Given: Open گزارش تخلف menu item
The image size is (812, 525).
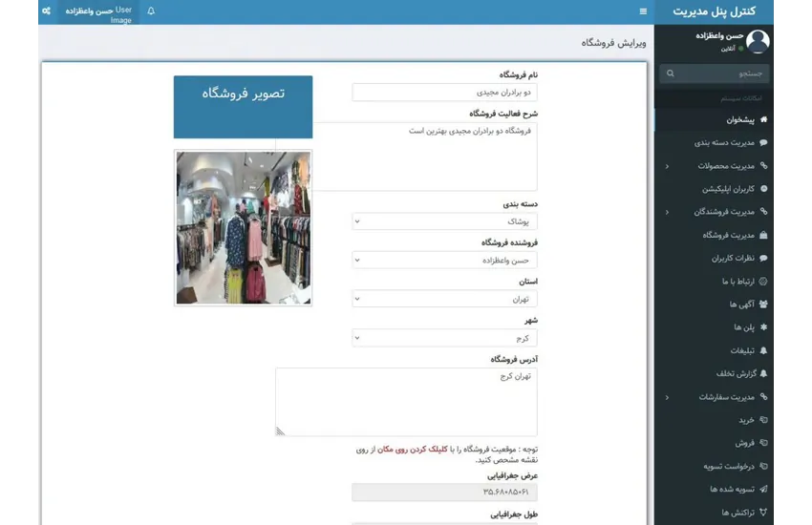Looking at the screenshot, I should coord(715,373).
